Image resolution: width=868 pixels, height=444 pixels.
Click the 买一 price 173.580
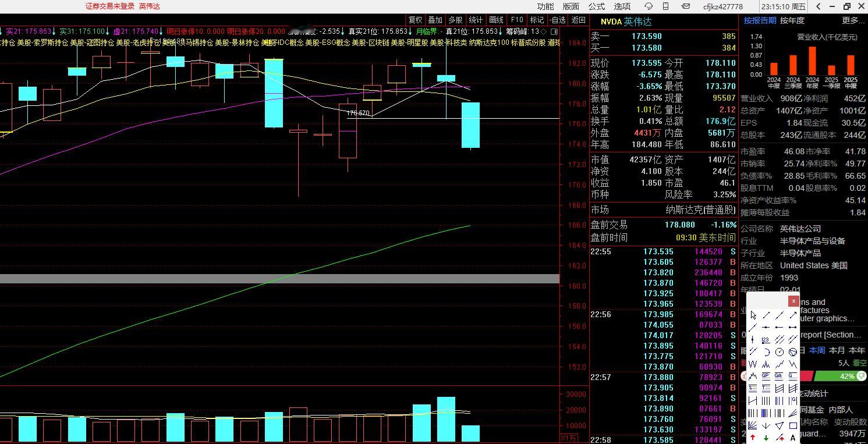tap(647, 48)
